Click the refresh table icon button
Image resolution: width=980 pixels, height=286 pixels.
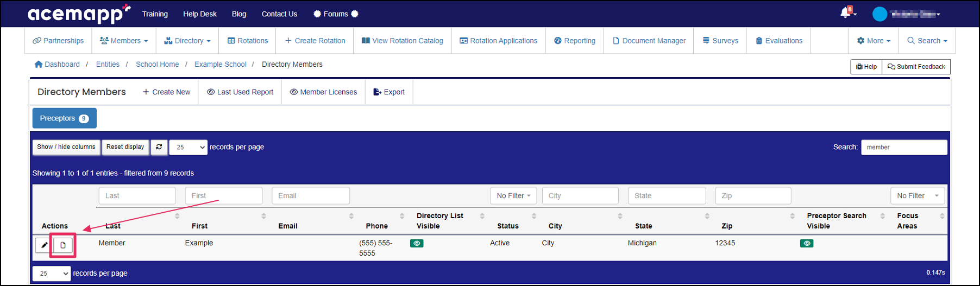click(159, 147)
